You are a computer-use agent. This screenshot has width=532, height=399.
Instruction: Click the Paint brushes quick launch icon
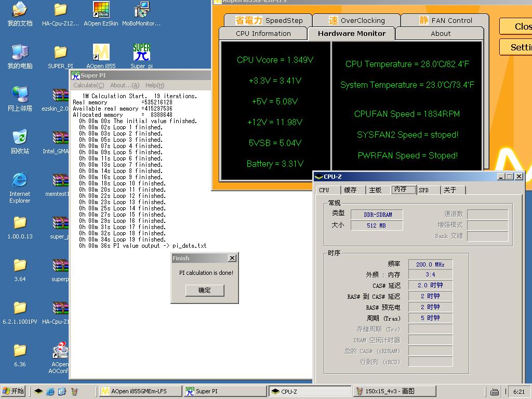pos(74,392)
